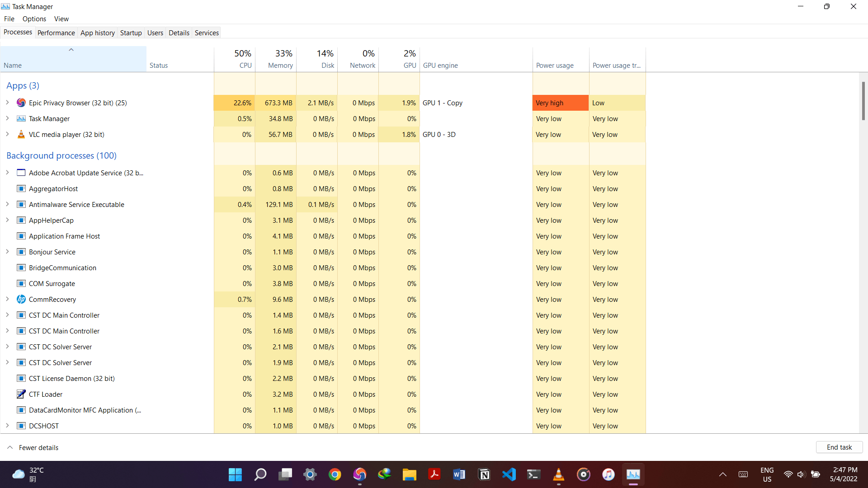The image size is (868, 488).
Task: Select the HP CommRecovery process icon
Action: point(21,300)
